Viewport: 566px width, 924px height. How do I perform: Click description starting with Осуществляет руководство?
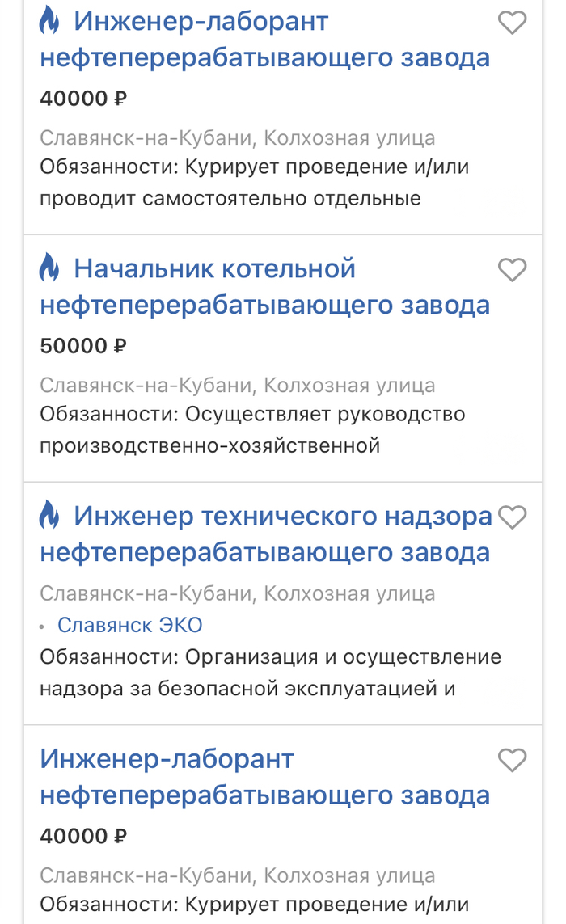pyautogui.click(x=252, y=429)
